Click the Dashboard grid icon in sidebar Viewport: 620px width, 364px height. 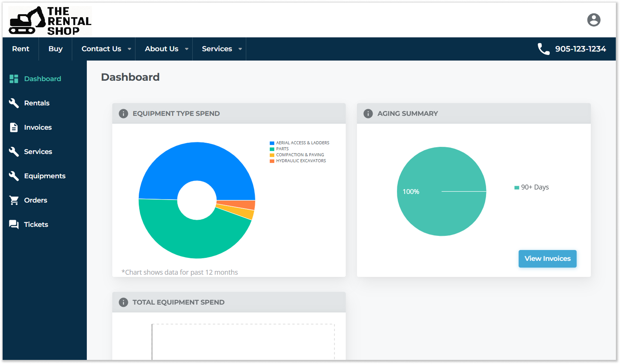click(14, 79)
